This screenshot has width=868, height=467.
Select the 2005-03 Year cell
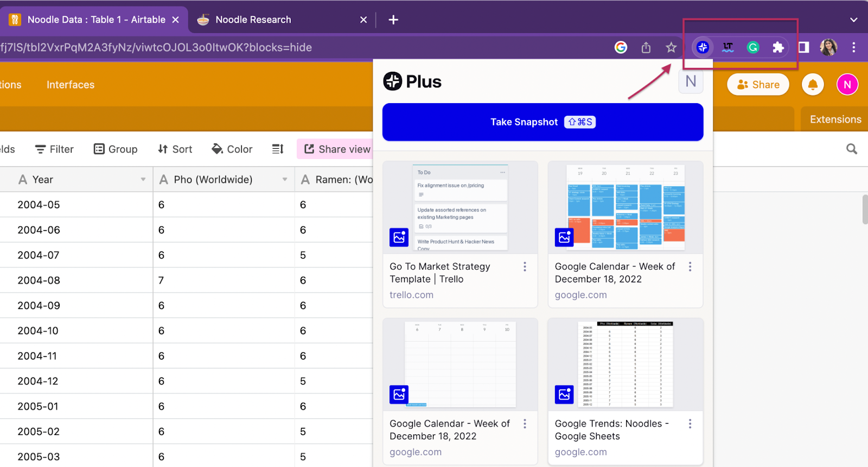[76, 457]
